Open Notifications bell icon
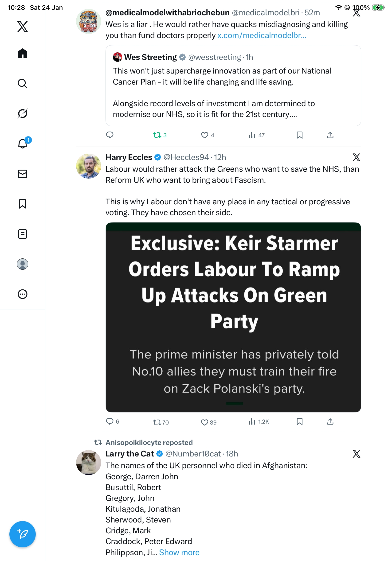This screenshot has width=392, height=561. point(23,144)
